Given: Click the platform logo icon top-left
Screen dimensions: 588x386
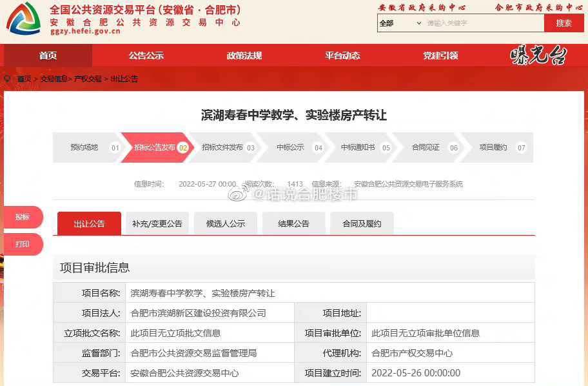Looking at the screenshot, I should (23, 21).
